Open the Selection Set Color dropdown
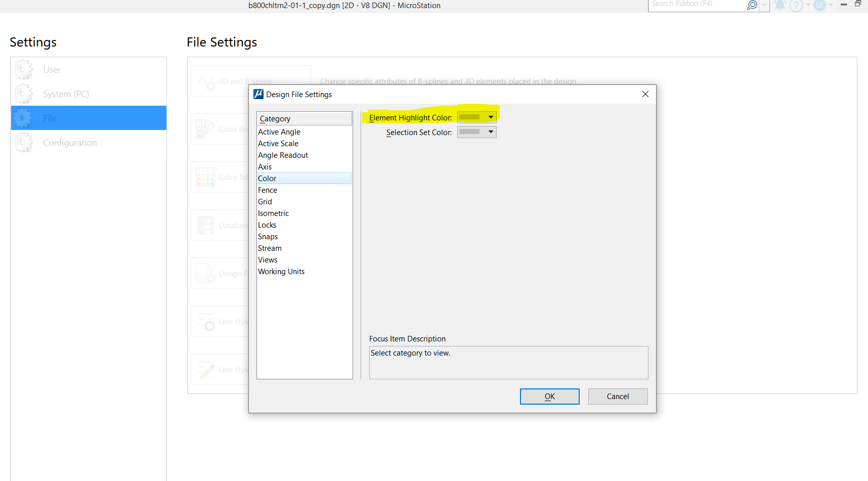The image size is (868, 481). coord(490,132)
